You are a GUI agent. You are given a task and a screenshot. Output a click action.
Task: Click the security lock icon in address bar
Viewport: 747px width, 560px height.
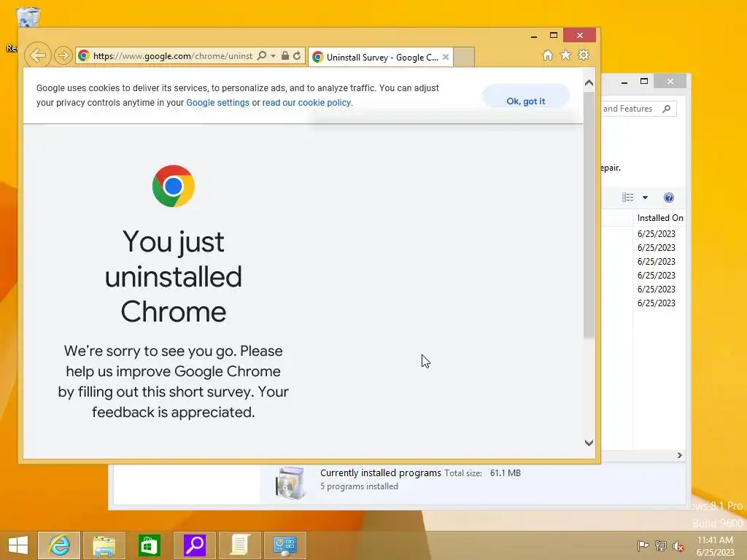click(x=285, y=55)
